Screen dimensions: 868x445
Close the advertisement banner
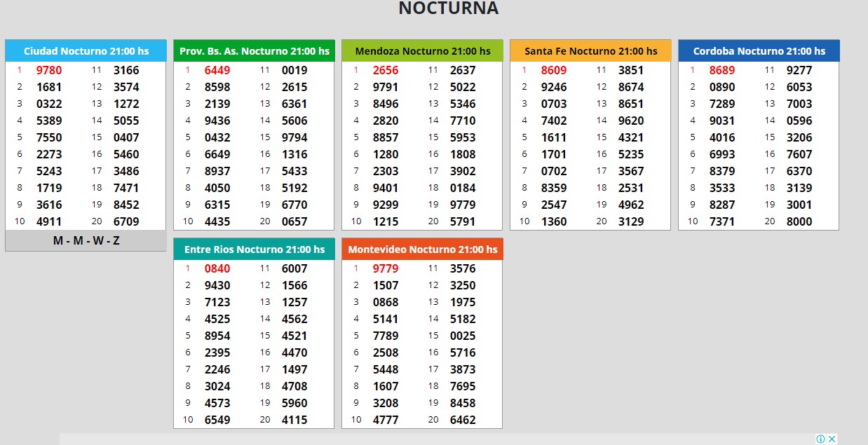pyautogui.click(x=832, y=439)
